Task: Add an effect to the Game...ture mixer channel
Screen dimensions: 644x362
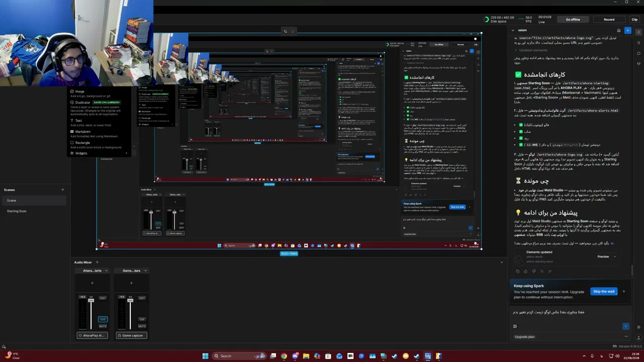Action: tap(131, 283)
